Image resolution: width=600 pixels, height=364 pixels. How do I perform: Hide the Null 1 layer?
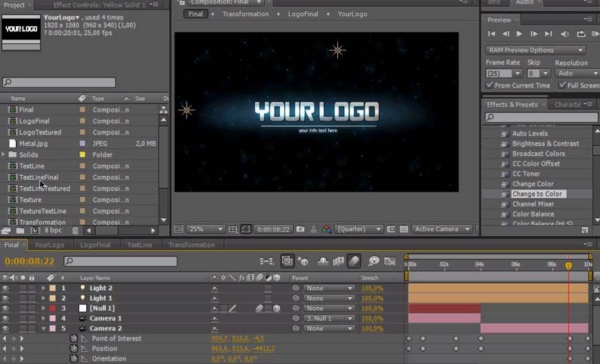6,308
